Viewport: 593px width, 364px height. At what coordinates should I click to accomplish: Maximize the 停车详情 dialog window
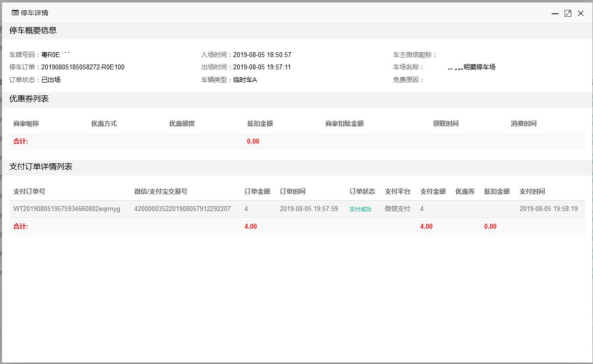pos(568,13)
